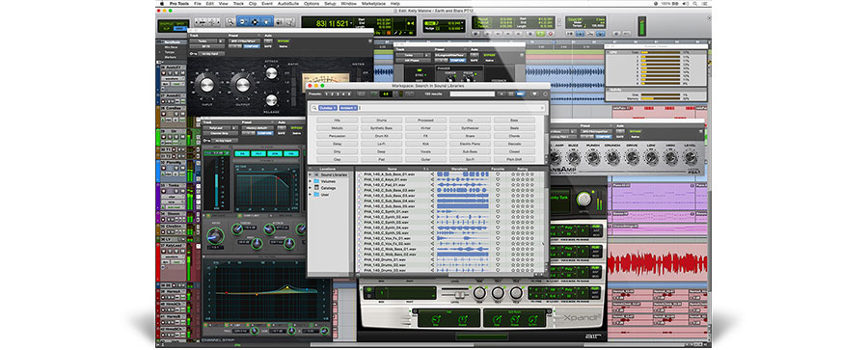868x350 pixels.
Task: Favorite PHA_140_A_Sub_Bass_01.wav heart icon
Action: pos(497,174)
